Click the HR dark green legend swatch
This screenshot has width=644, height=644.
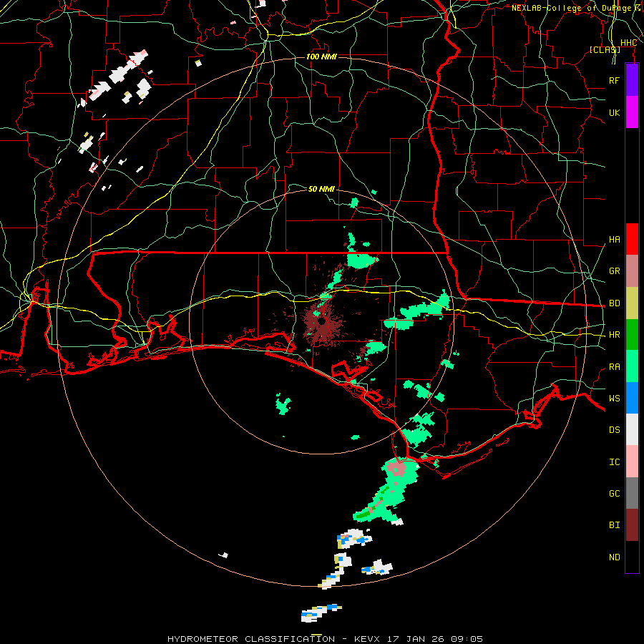click(x=632, y=334)
